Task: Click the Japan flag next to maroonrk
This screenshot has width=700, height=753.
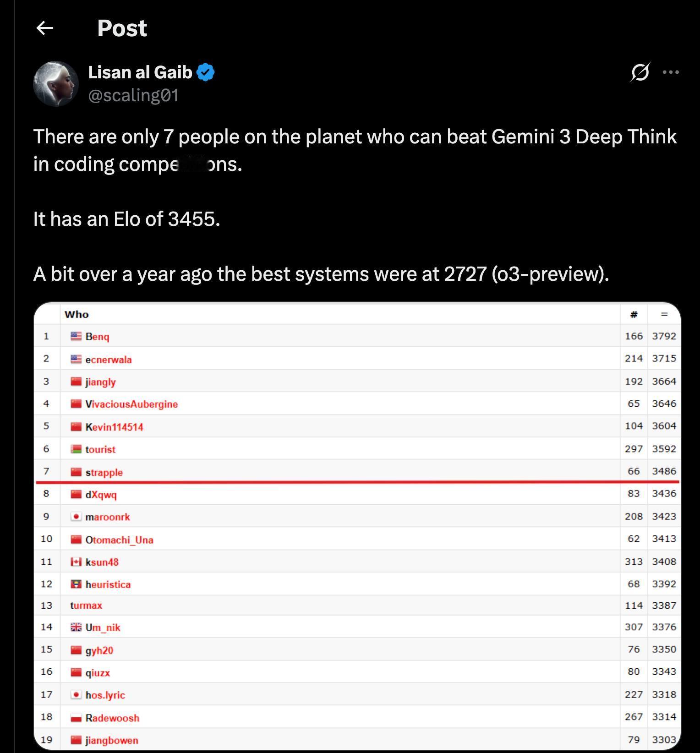Action: (77, 517)
